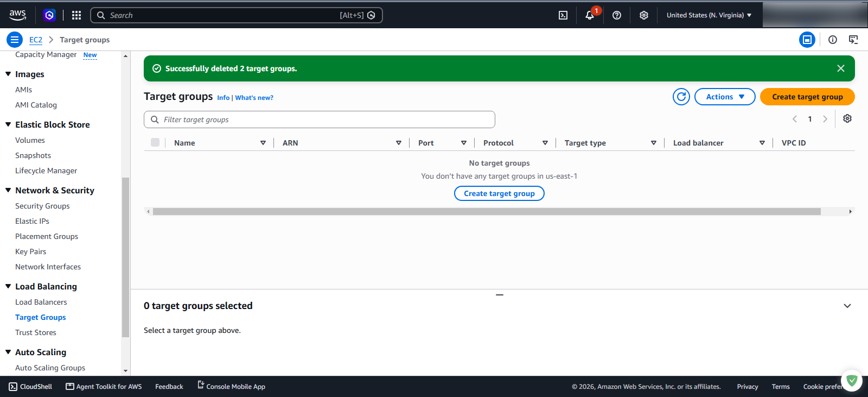Go to next page of target groups
The height and width of the screenshot is (397, 868).
click(825, 119)
